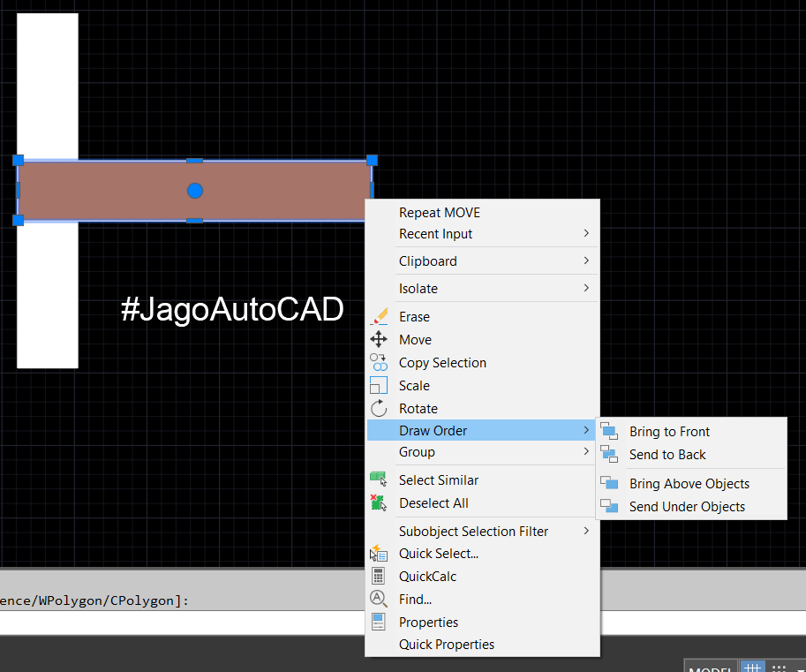This screenshot has height=672, width=806.
Task: Click the Find magnifier icon
Action: click(x=377, y=599)
